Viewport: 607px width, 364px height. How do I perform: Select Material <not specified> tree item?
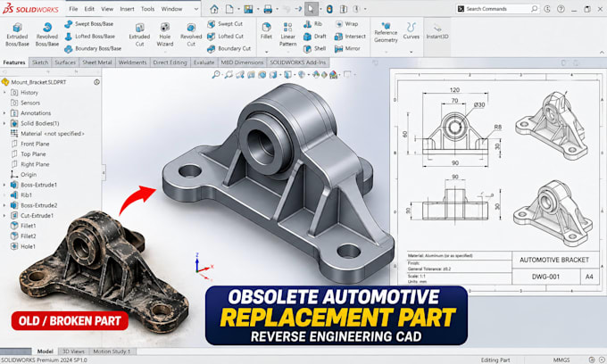[x=53, y=134]
